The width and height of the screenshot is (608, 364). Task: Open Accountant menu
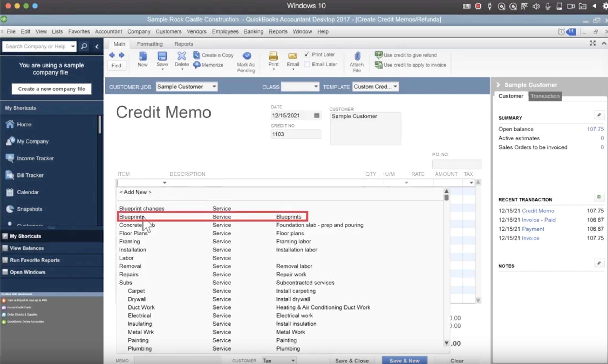click(109, 31)
